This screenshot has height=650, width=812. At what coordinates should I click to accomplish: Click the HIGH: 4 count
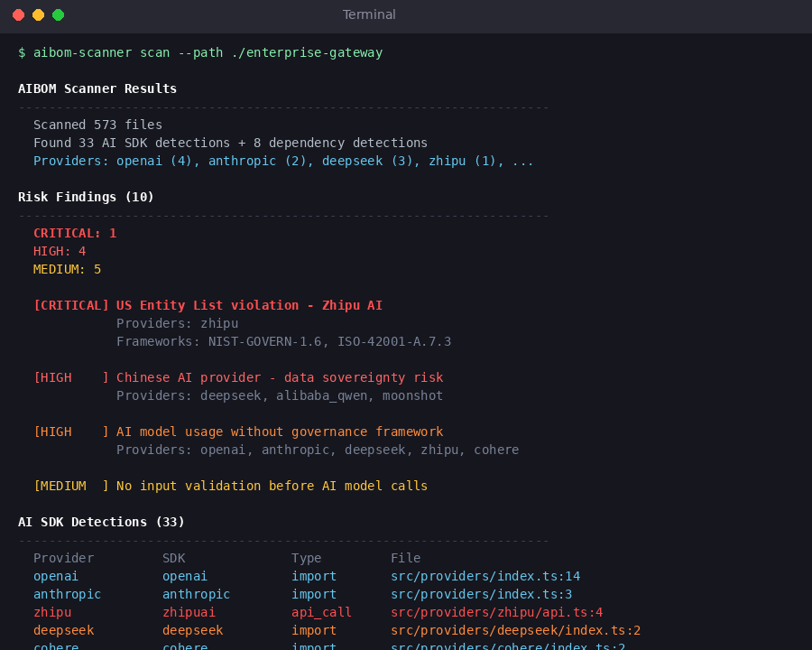[60, 251]
